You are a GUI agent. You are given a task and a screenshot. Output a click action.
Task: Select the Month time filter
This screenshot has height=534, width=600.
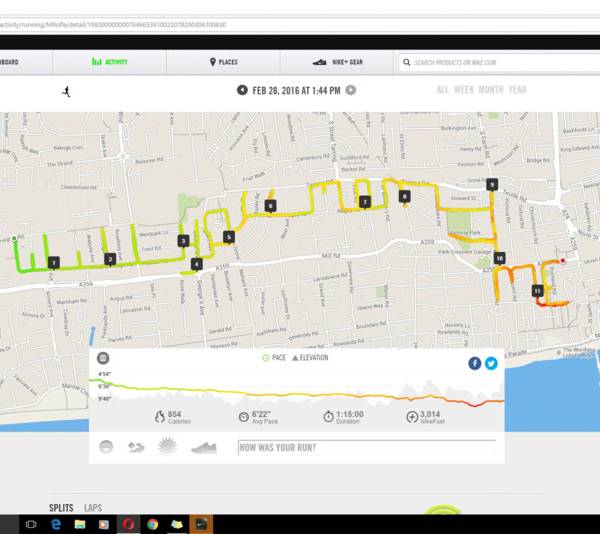(490, 90)
